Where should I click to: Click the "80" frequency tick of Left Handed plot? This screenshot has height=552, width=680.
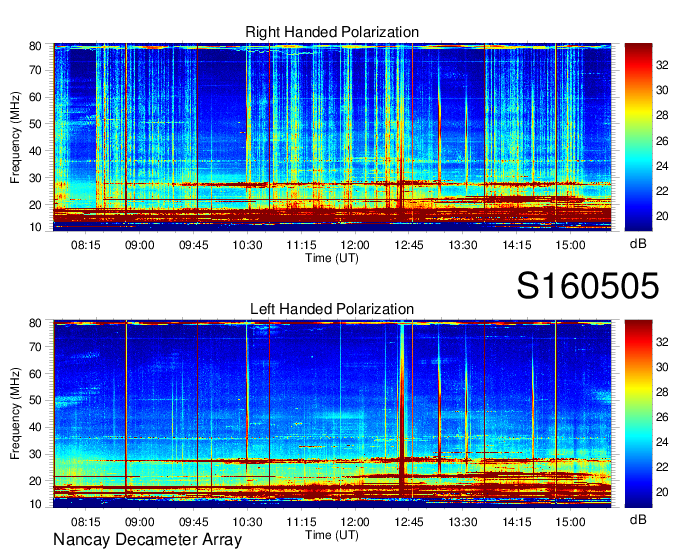click(35, 323)
